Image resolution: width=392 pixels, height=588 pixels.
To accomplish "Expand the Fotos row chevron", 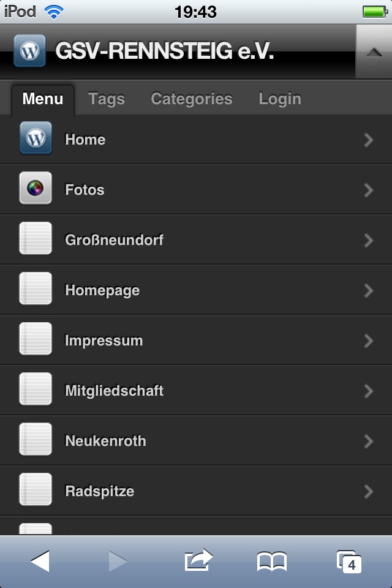I will 368,190.
